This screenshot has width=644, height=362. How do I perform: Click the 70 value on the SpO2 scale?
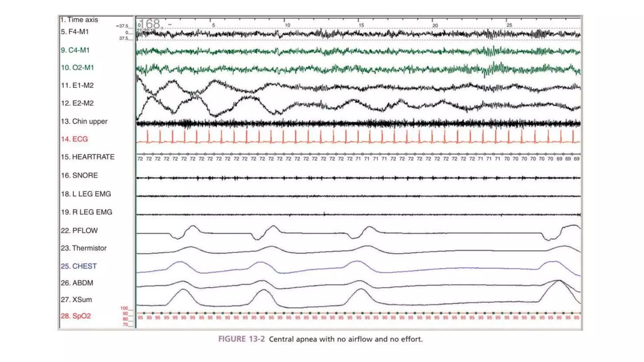[125, 325]
